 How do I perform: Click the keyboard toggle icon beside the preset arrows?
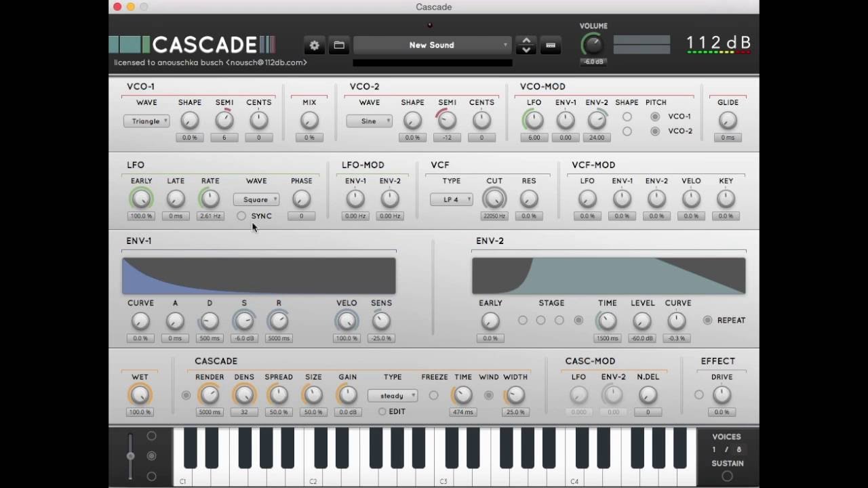(x=551, y=45)
